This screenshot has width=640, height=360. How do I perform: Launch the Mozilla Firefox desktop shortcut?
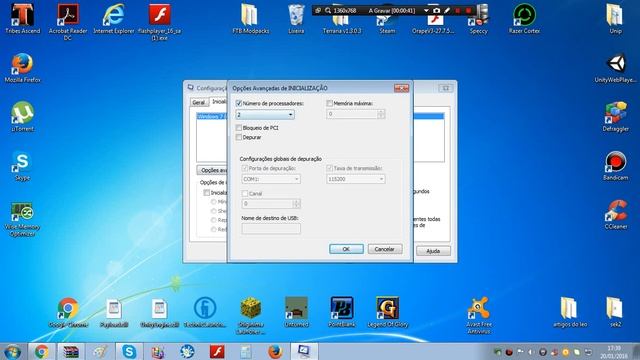tap(22, 68)
